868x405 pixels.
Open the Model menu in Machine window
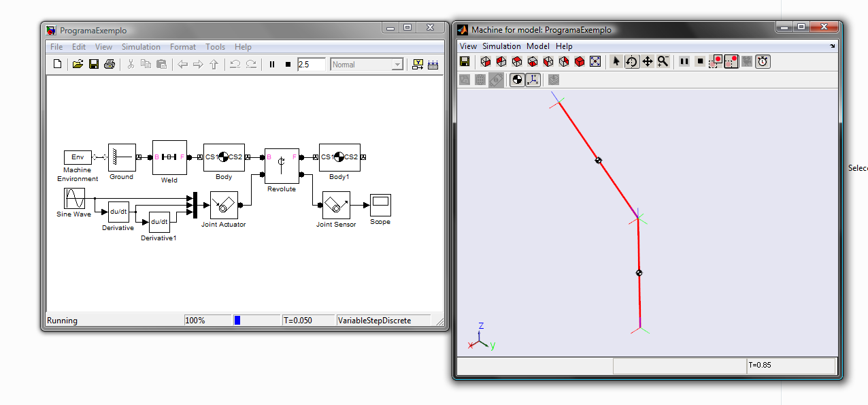click(x=537, y=46)
